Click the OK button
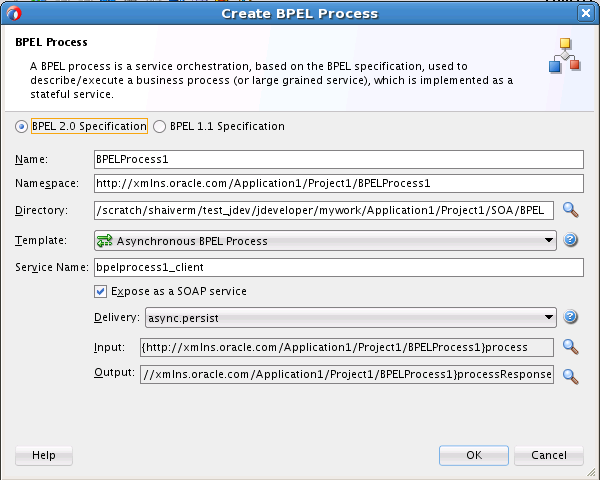The height and width of the screenshot is (480, 601). [x=474, y=455]
